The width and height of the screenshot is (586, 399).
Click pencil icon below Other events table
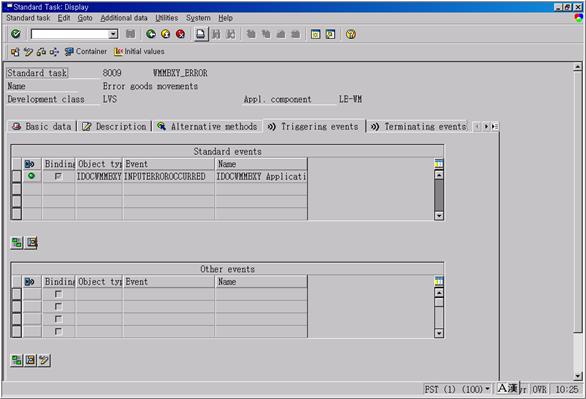tap(44, 360)
